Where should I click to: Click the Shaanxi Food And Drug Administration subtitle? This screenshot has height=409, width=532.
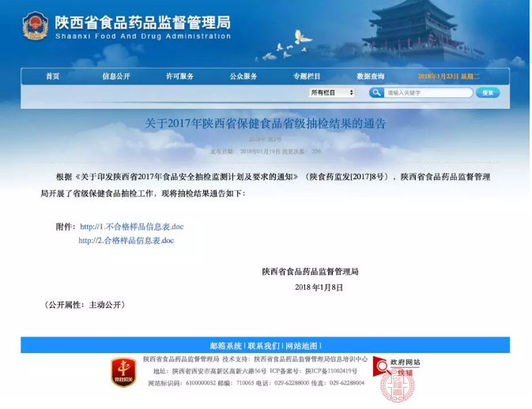pos(143,36)
